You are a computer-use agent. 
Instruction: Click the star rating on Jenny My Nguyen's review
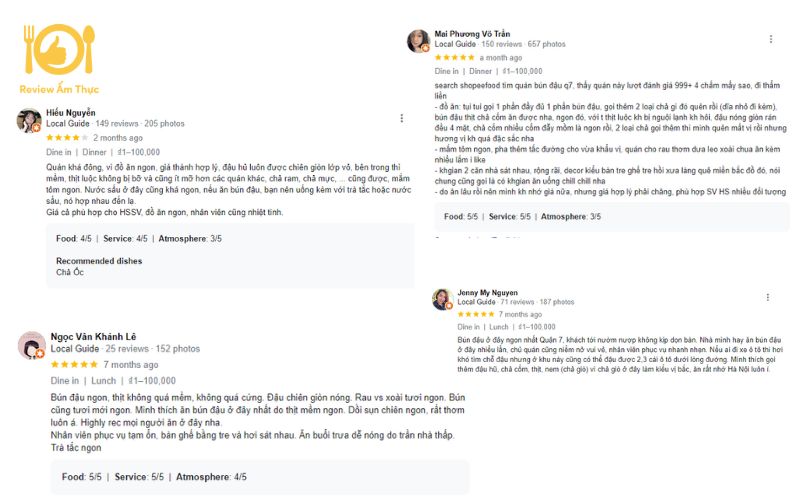coord(478,314)
